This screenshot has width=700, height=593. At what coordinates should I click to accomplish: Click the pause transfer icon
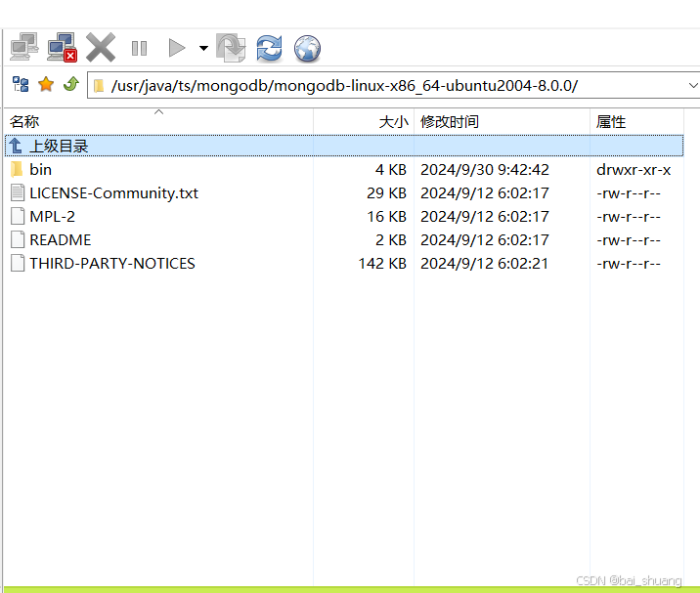click(139, 48)
